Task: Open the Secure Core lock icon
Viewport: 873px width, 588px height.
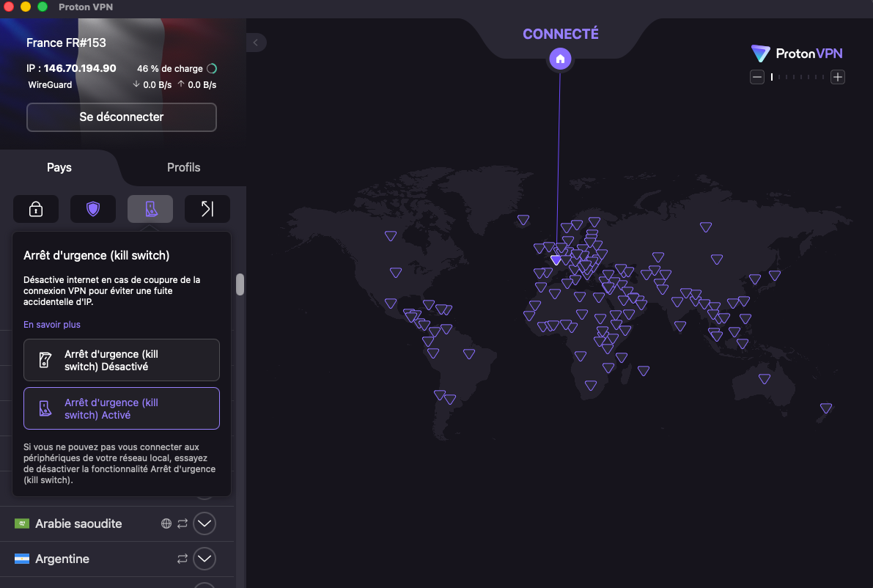Action: [x=35, y=209]
